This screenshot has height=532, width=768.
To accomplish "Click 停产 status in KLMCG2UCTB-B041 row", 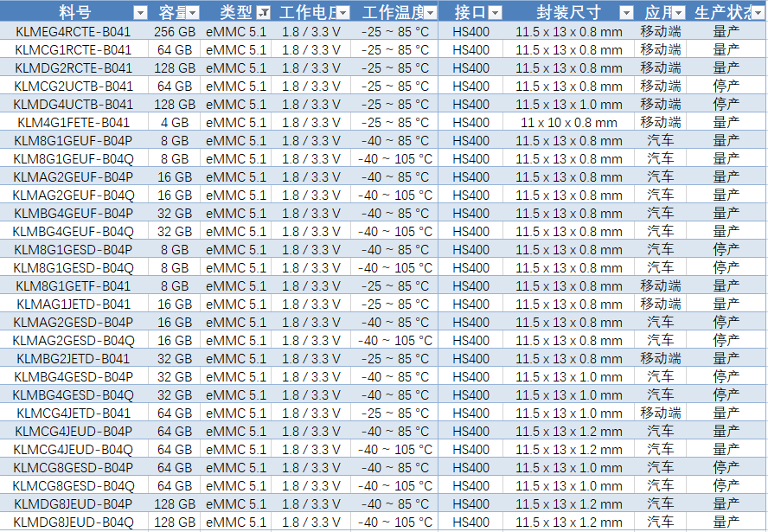I will click(726, 87).
